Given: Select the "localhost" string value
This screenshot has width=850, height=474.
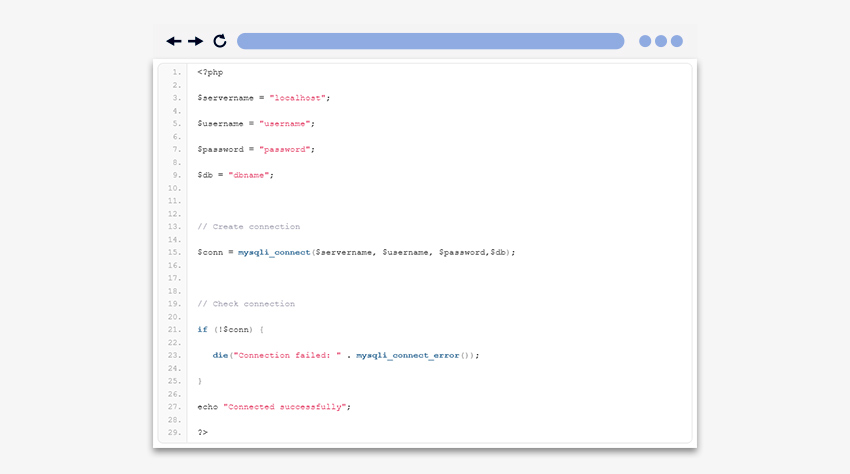Looking at the screenshot, I should pyautogui.click(x=298, y=98).
